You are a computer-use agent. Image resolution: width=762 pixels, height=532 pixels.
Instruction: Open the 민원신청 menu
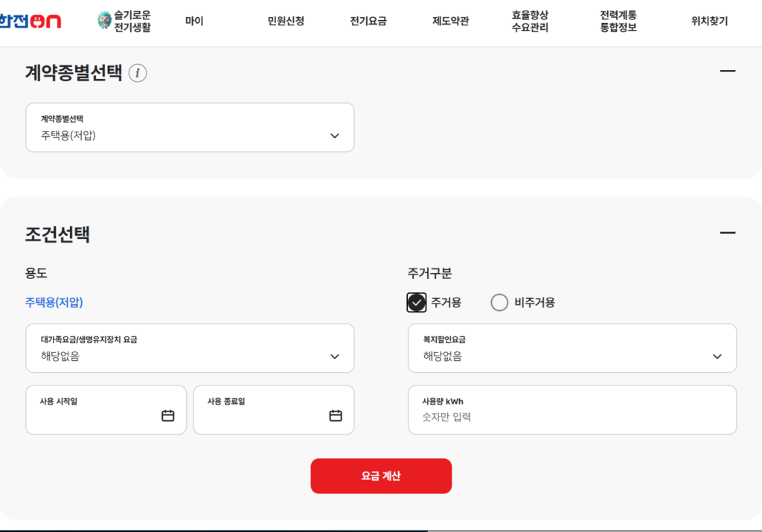coord(286,21)
